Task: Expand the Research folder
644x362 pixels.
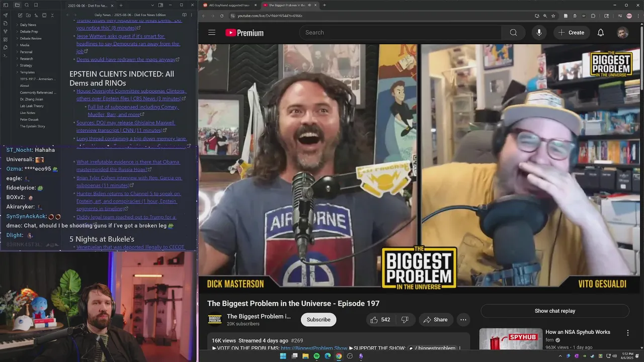Action: (26, 59)
